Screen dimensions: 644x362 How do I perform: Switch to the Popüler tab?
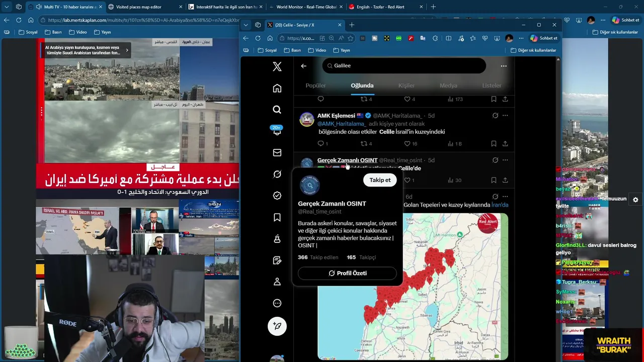316,85
